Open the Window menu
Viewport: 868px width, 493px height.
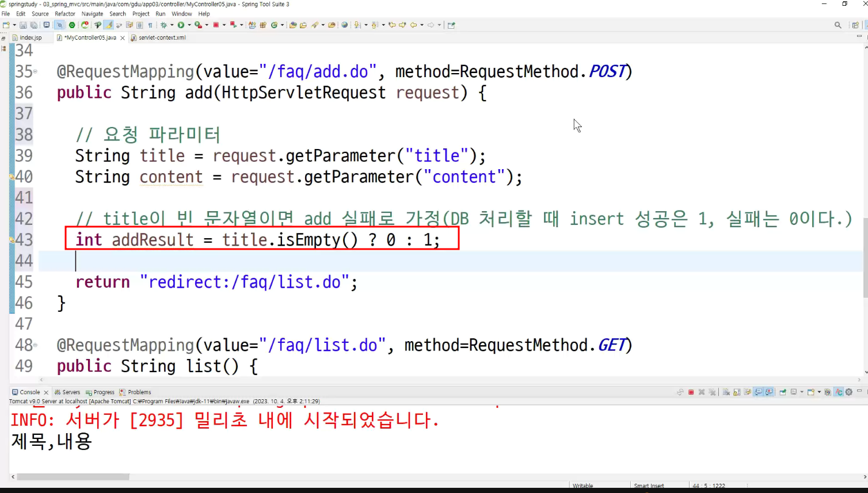point(182,14)
